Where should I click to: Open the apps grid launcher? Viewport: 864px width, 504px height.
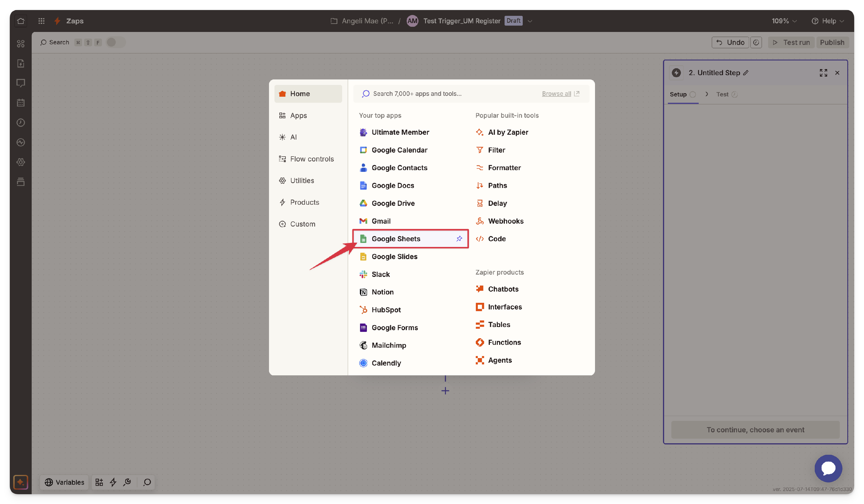[41, 21]
